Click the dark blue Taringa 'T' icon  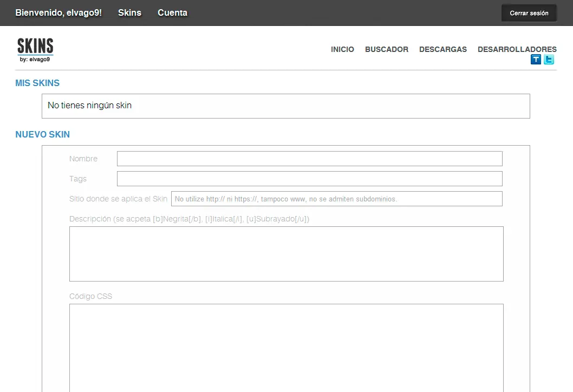coord(536,60)
